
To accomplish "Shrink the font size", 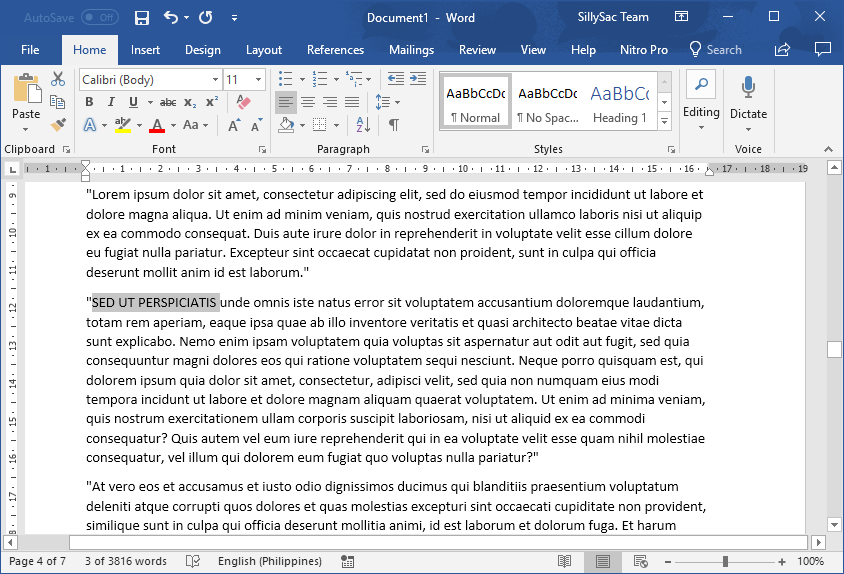I will click(x=256, y=125).
